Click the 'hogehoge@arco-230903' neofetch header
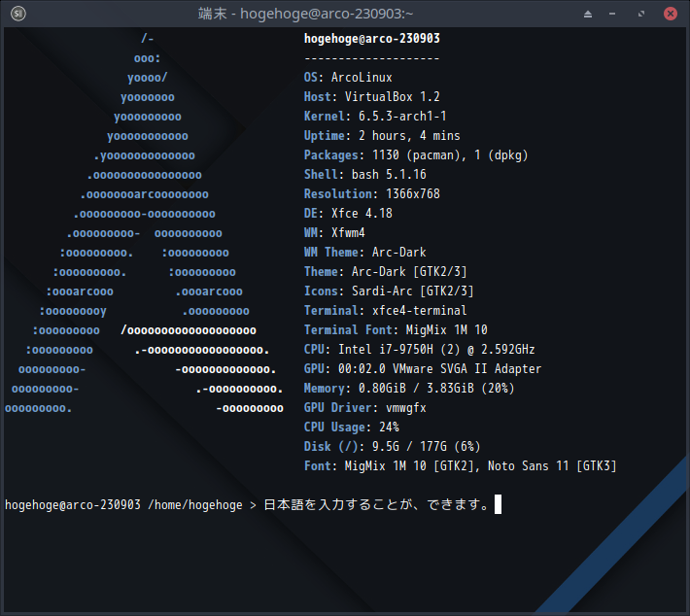This screenshot has width=690, height=616. pos(372,39)
